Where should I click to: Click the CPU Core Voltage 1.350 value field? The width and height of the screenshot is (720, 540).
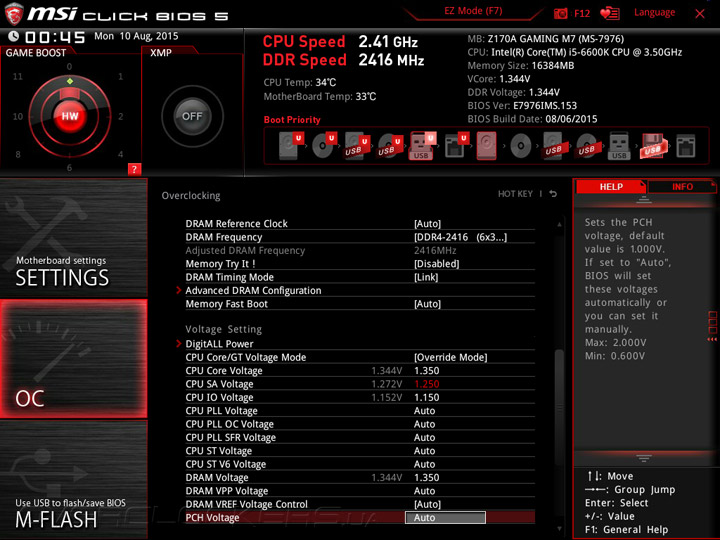tap(427, 371)
